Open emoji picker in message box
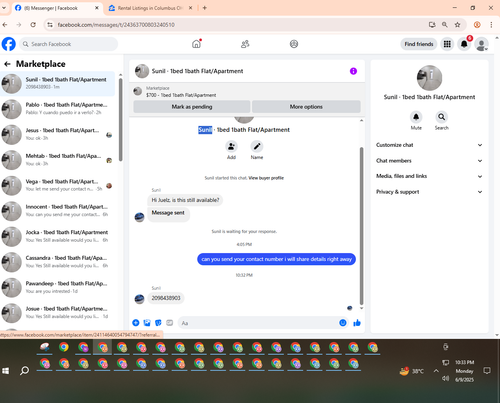 click(x=343, y=323)
